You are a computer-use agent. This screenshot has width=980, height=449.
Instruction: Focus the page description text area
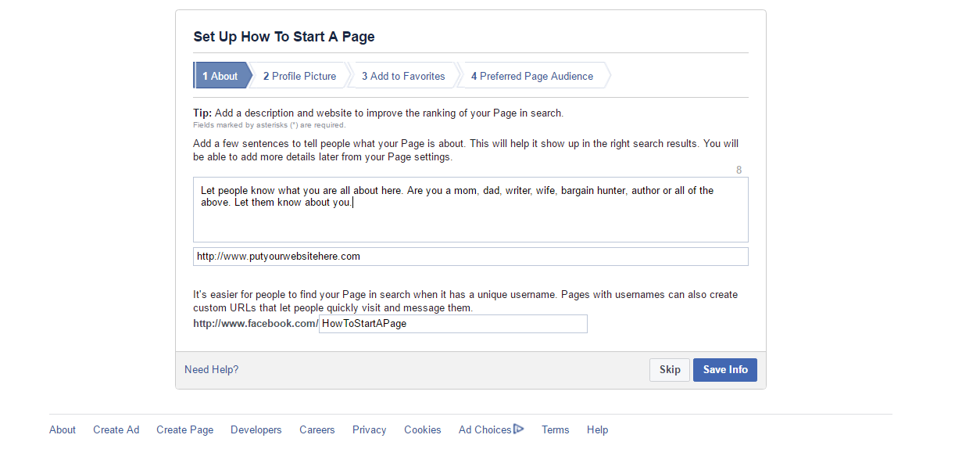pyautogui.click(x=470, y=210)
